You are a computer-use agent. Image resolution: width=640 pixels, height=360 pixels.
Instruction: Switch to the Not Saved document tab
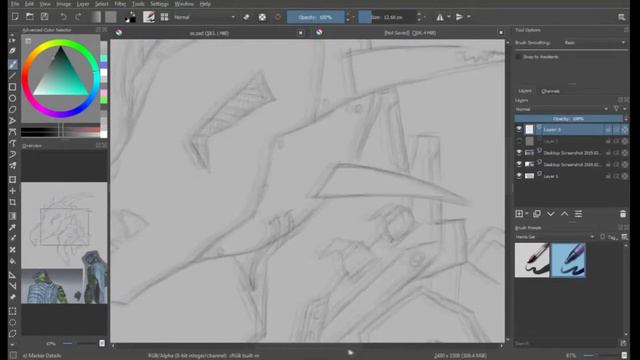click(x=409, y=33)
